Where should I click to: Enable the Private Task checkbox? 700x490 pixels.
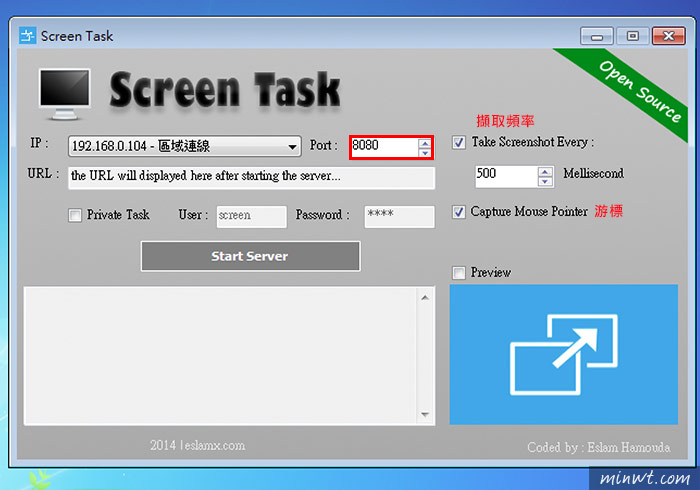click(x=75, y=216)
